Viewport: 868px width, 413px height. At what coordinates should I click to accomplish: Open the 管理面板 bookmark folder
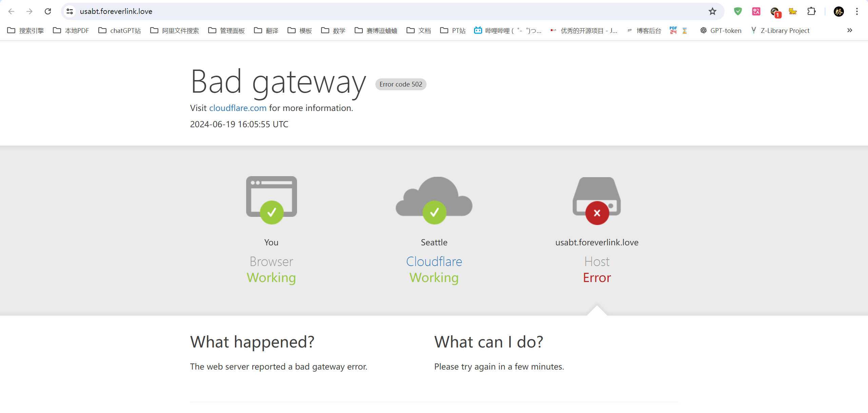pyautogui.click(x=226, y=31)
